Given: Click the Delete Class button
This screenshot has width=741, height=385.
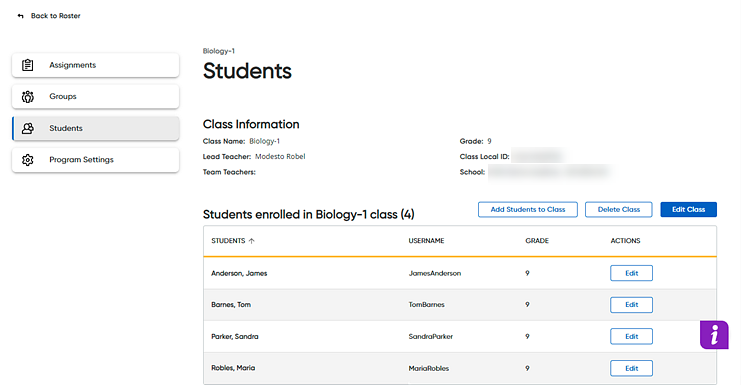Looking at the screenshot, I should tap(619, 210).
